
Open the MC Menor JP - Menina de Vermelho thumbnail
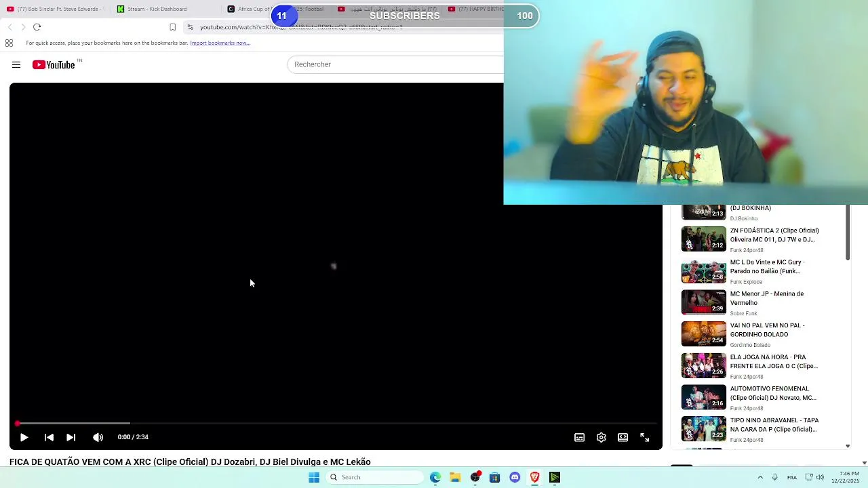[703, 302]
